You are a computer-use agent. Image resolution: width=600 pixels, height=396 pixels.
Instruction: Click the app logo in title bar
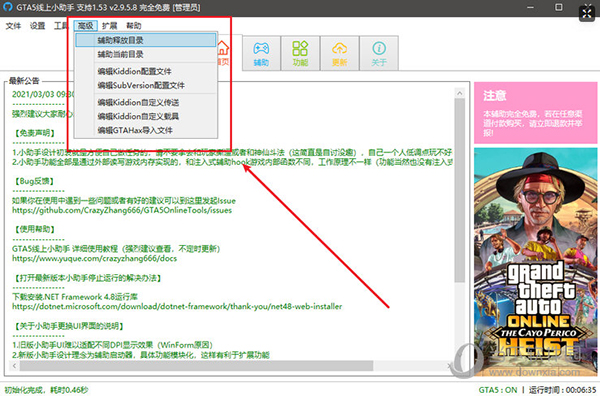[7, 7]
